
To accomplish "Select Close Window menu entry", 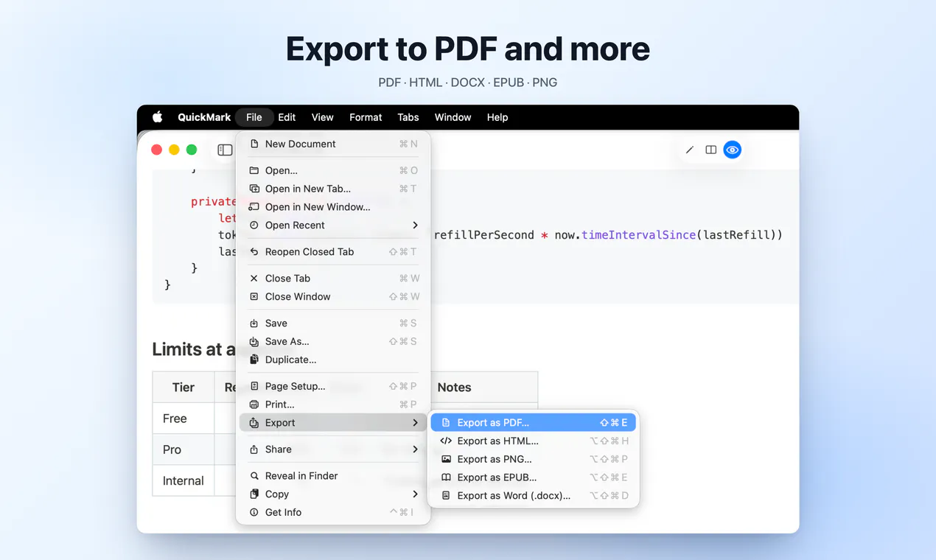I will [x=333, y=297].
